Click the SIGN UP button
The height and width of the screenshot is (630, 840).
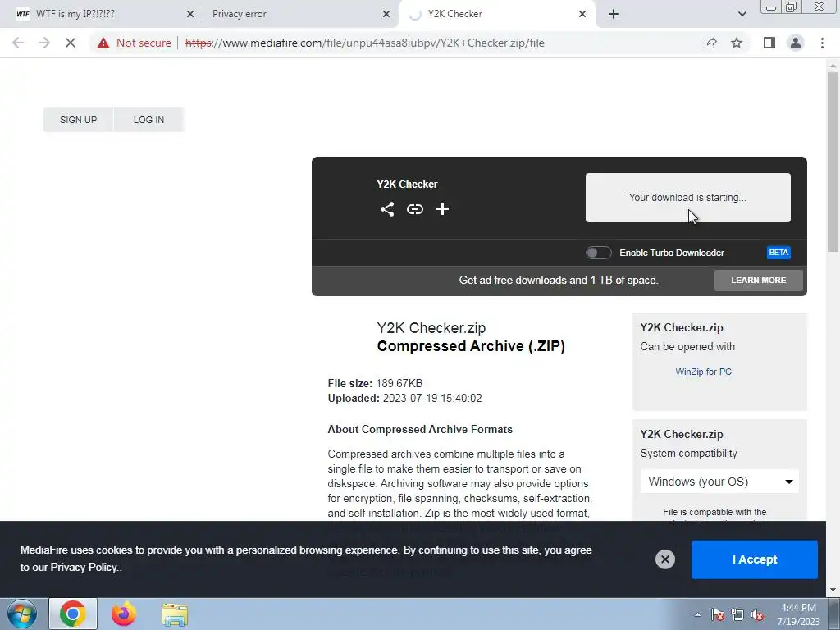(78, 120)
